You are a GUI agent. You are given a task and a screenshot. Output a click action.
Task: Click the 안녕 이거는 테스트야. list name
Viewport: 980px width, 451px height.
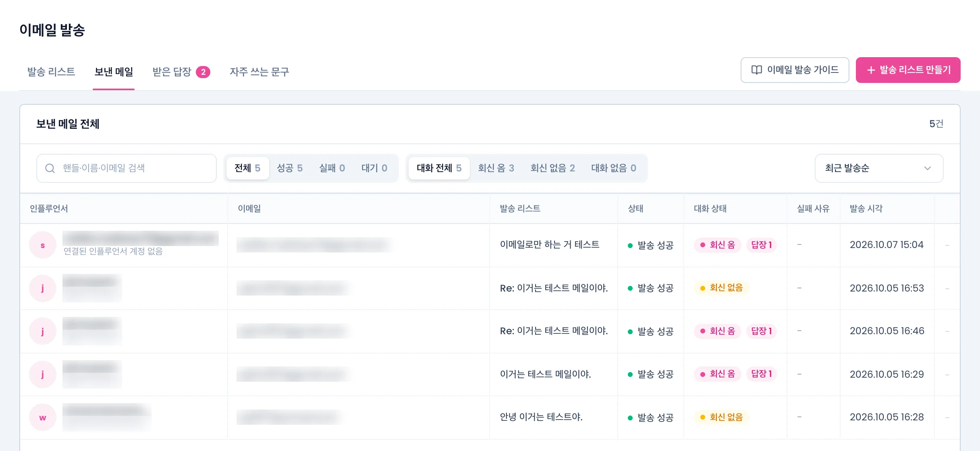pyautogui.click(x=541, y=417)
